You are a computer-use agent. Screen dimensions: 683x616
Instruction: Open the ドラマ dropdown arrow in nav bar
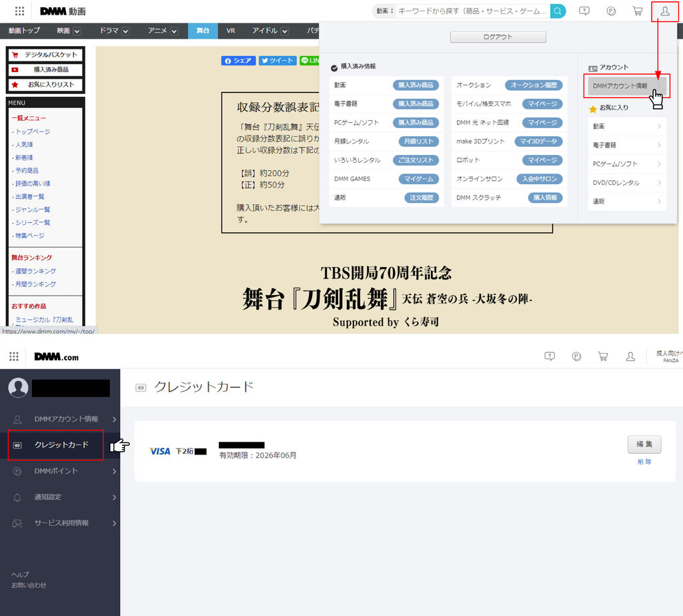[125, 31]
